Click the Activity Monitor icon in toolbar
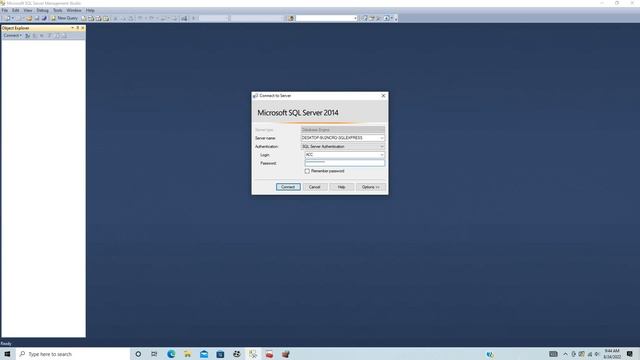 click(184, 18)
